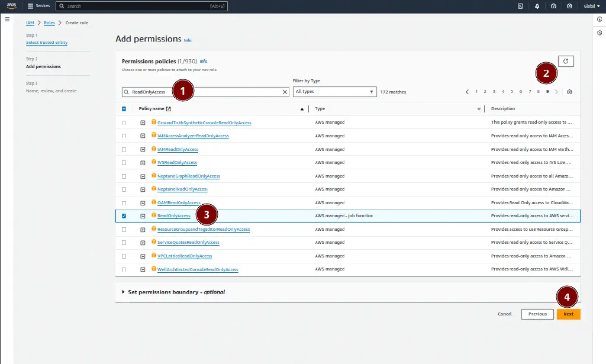This screenshot has width=606, height=364.
Task: Click the ReadOnlyAccess policy cube icon
Action: pos(154,215)
